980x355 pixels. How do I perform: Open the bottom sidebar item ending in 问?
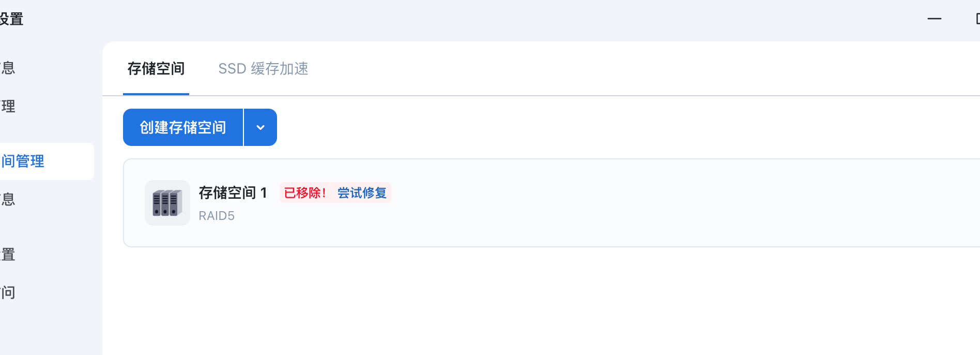tap(8, 293)
